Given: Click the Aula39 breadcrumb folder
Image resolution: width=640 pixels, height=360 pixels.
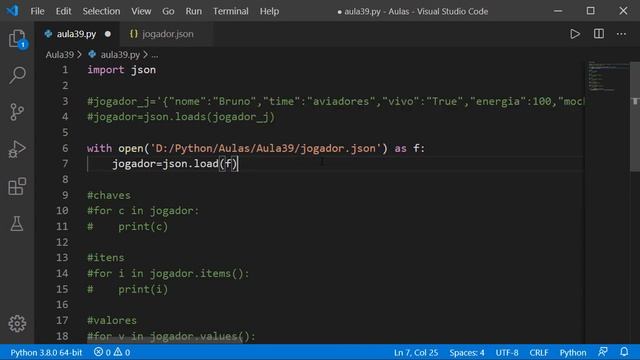Looking at the screenshot, I should pos(60,55).
